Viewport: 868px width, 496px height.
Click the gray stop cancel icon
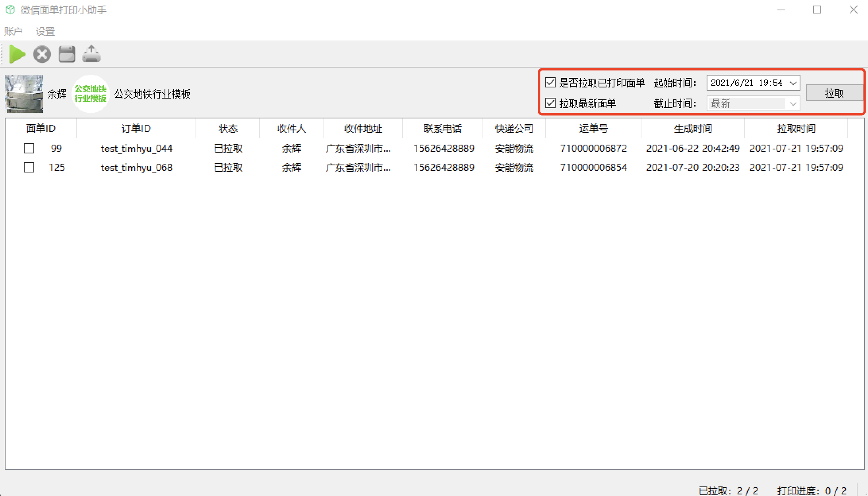pos(42,54)
